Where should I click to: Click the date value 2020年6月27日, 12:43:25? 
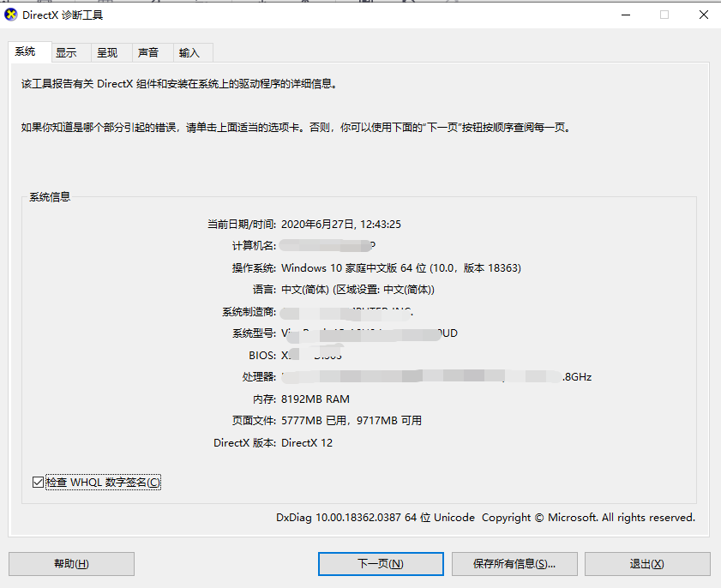(340, 225)
